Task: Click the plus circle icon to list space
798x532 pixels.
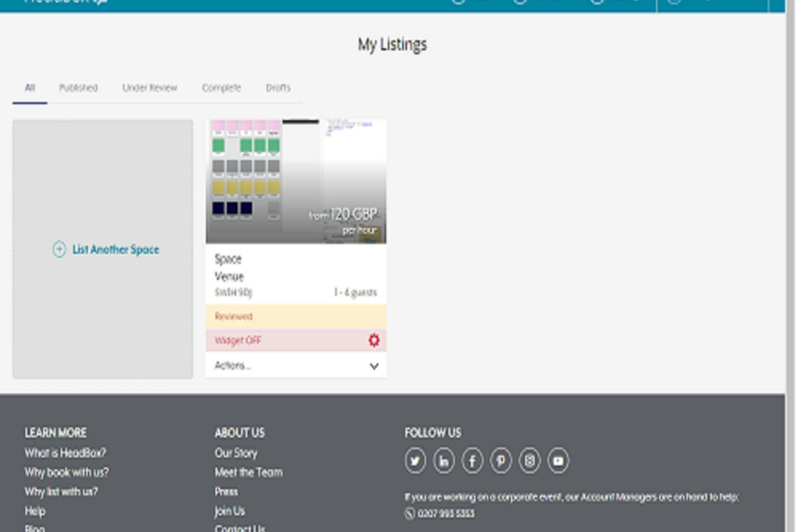Action: click(x=59, y=249)
